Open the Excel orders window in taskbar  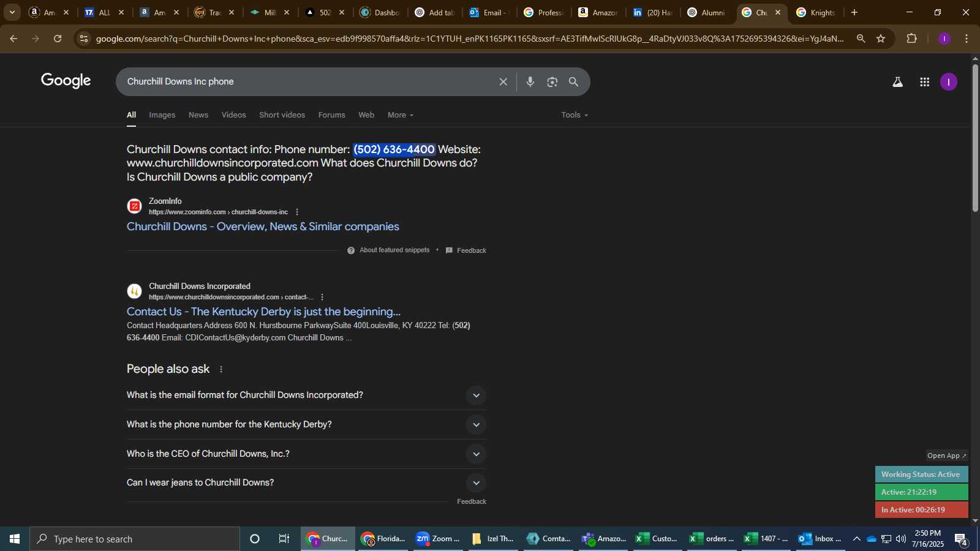click(712, 539)
